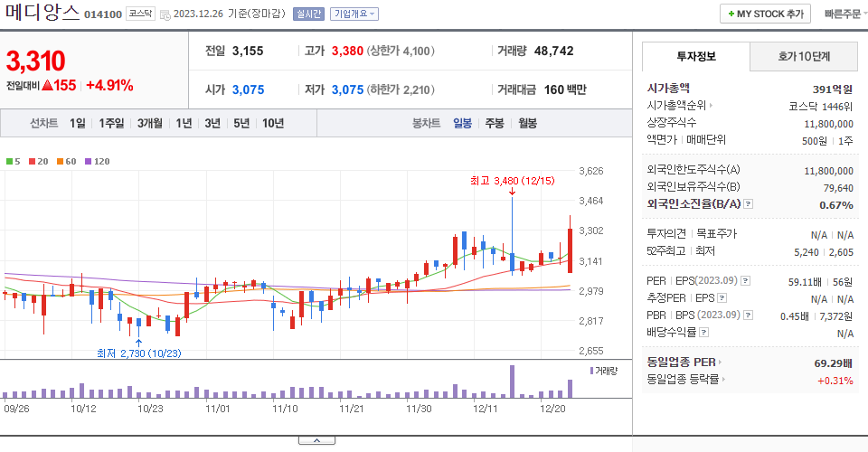Click help icon next to 추정PER EPS
Screen dimensions: 868x452
coord(722,298)
